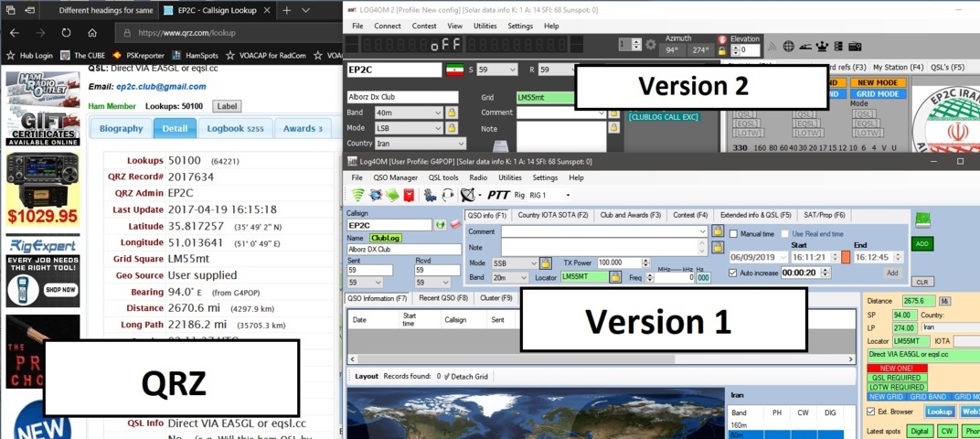Click the CLR button
The height and width of the screenshot is (439, 980).
tap(921, 282)
